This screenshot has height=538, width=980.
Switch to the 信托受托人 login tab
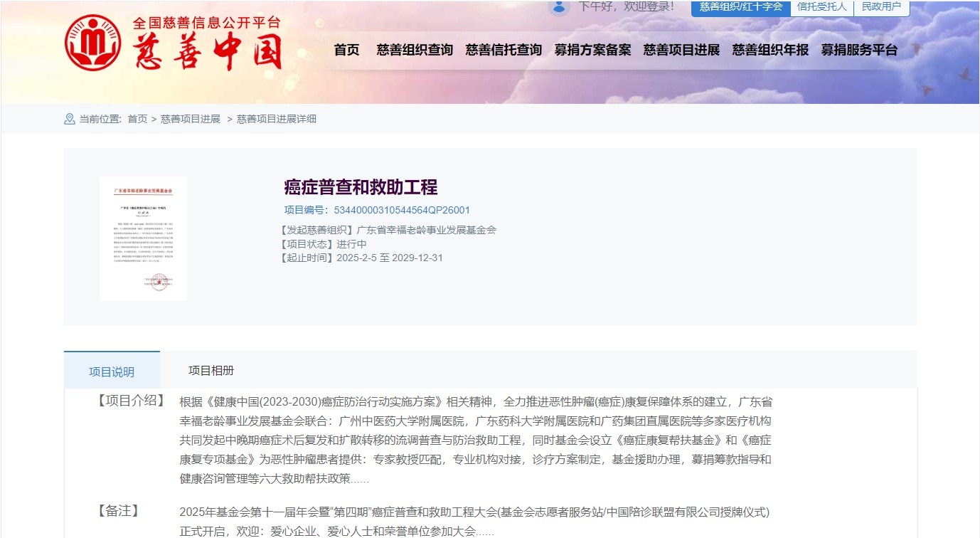pos(822,7)
